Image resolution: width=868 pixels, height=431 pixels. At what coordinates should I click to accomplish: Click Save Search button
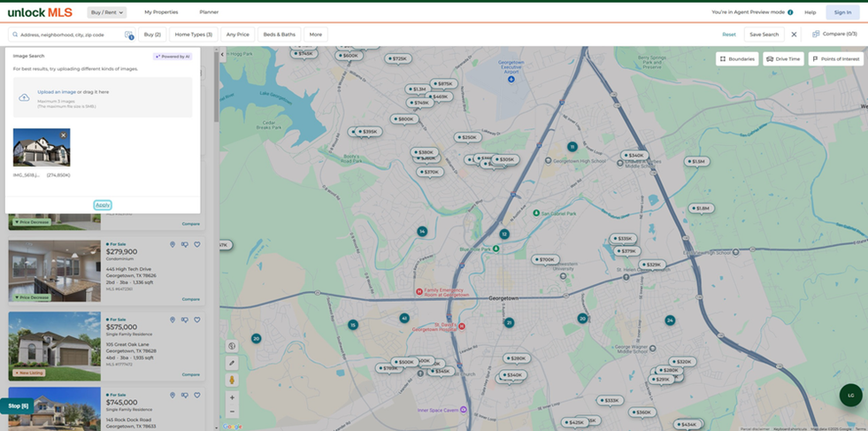[764, 35]
